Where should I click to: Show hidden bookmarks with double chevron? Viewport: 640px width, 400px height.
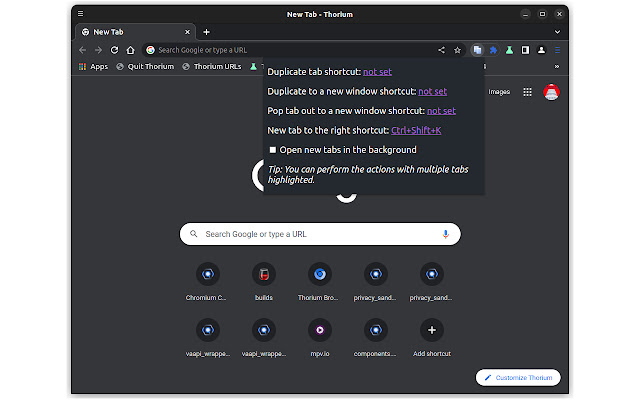click(x=557, y=66)
